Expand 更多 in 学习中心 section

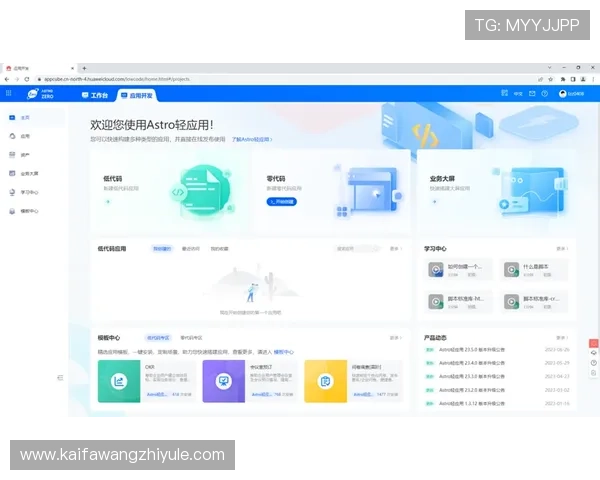[x=562, y=249]
